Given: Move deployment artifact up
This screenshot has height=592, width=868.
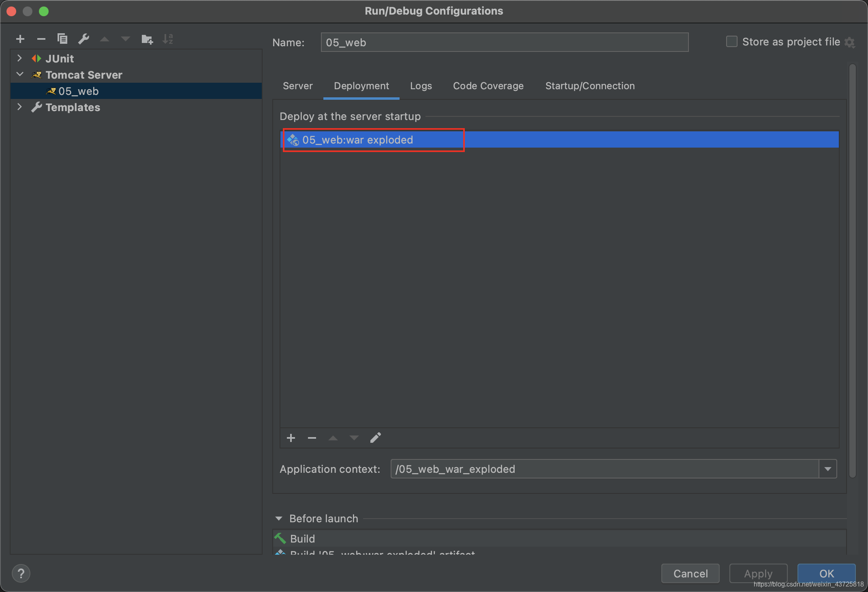Looking at the screenshot, I should [x=333, y=438].
